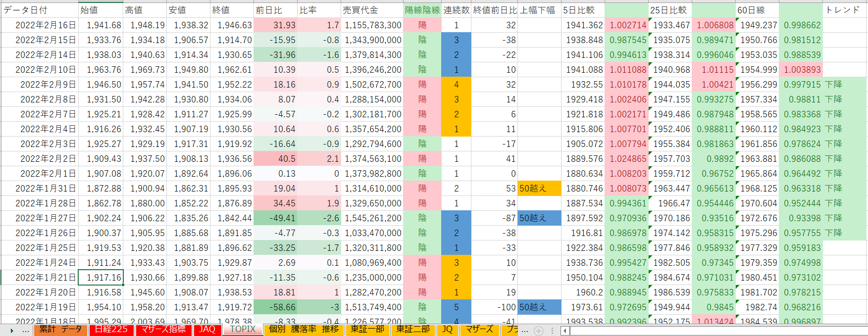Click the add new sheet plus icon
Viewport: 868px width, 336px height.
539,330
